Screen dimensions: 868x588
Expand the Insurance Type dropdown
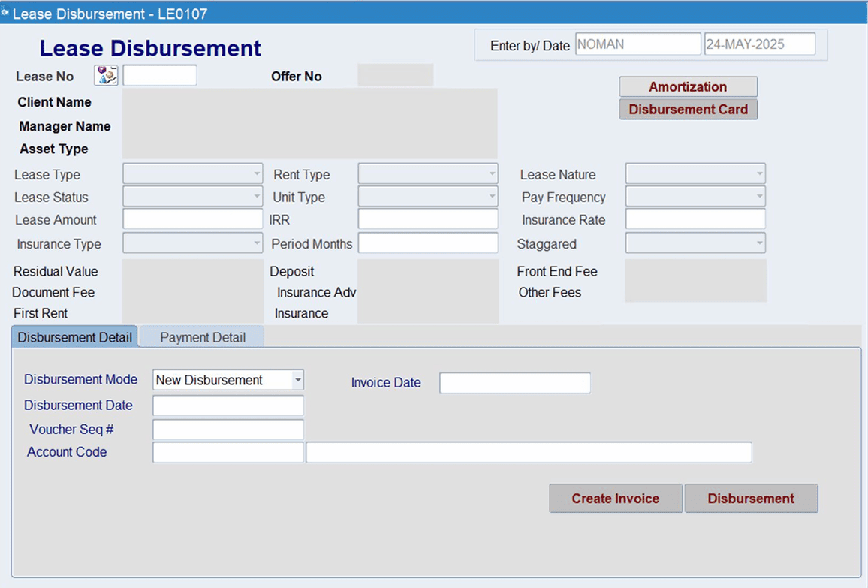pyautogui.click(x=256, y=243)
